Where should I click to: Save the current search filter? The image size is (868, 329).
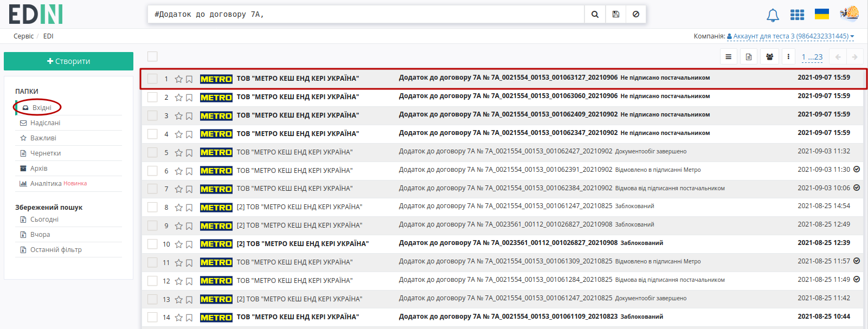(x=616, y=15)
